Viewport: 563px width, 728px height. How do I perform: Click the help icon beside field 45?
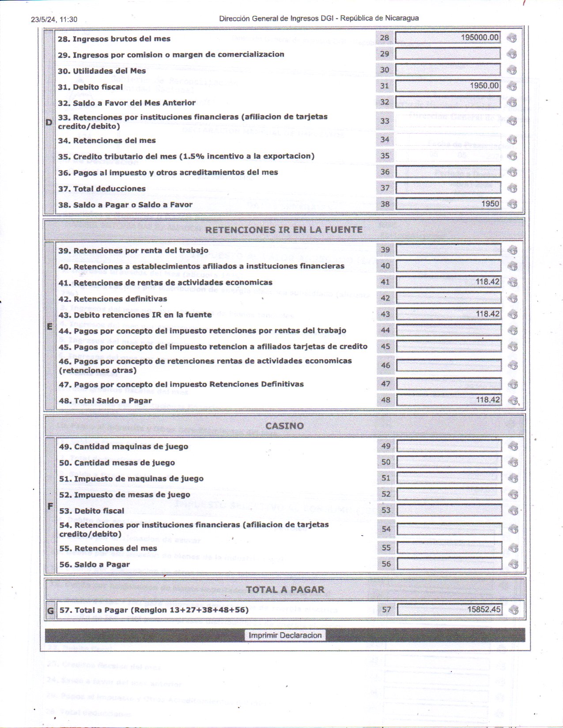point(512,347)
